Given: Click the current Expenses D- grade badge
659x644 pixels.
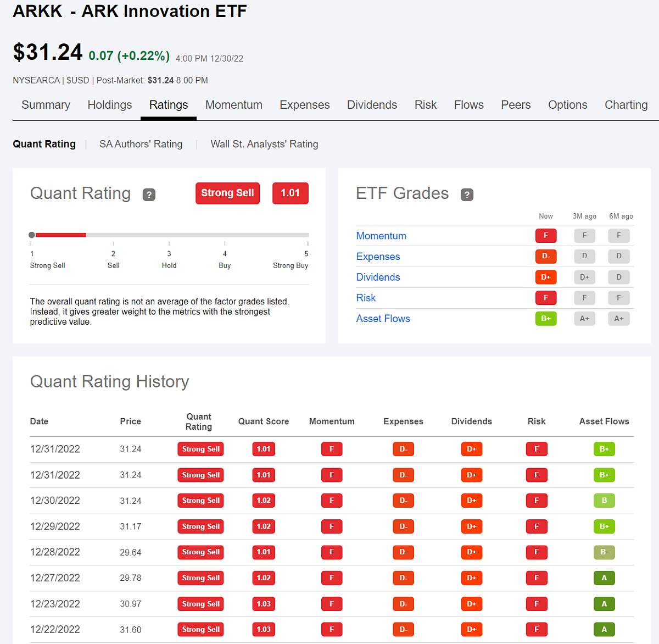Looking at the screenshot, I should point(545,256).
